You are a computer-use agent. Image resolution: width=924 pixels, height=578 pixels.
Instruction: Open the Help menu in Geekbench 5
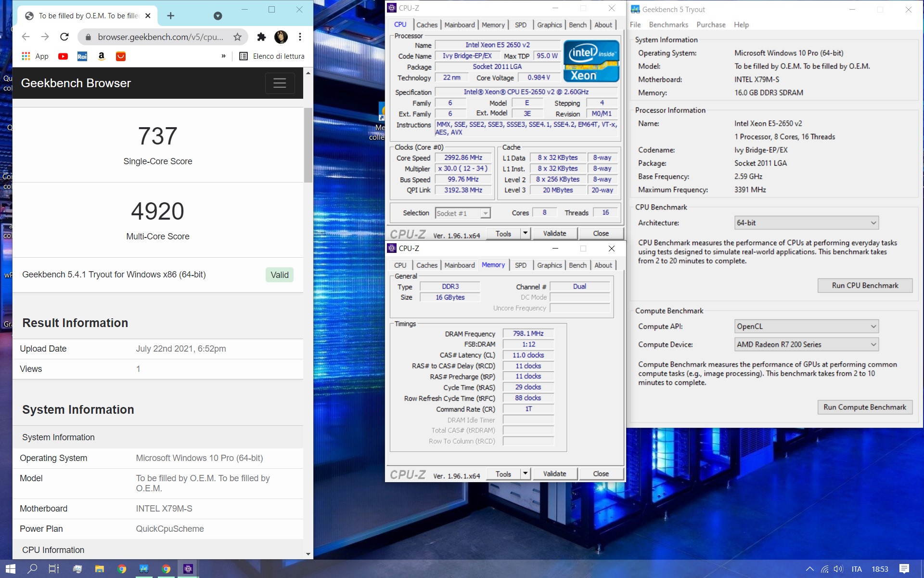click(x=741, y=25)
